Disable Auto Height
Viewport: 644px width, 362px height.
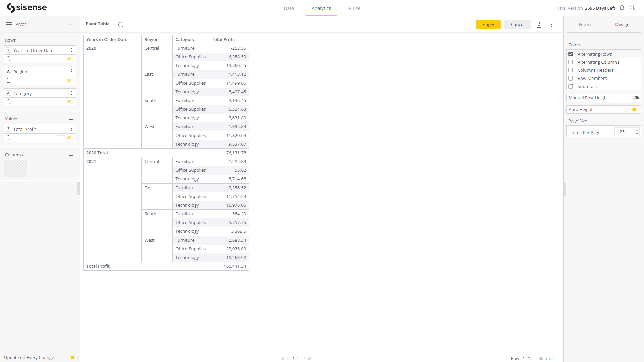click(636, 109)
